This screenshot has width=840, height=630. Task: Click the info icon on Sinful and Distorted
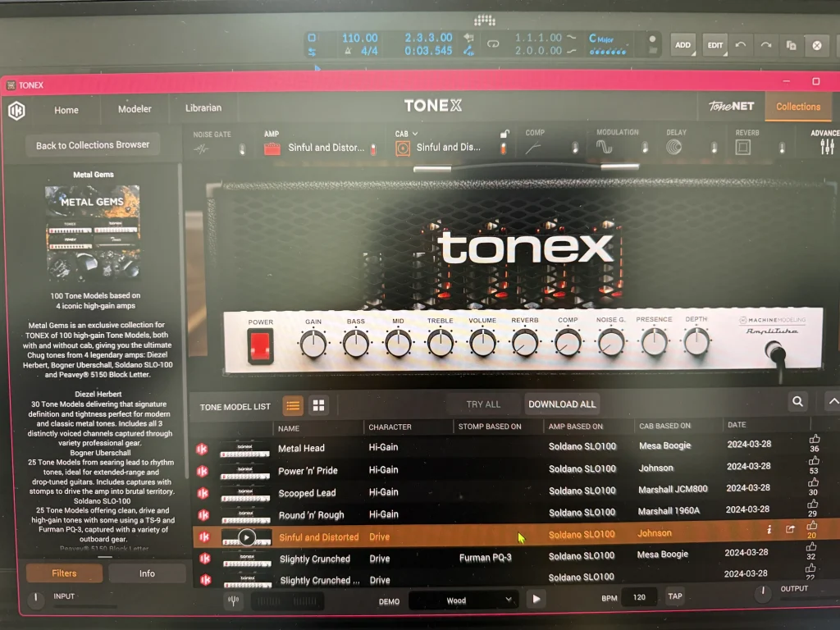coord(769,530)
